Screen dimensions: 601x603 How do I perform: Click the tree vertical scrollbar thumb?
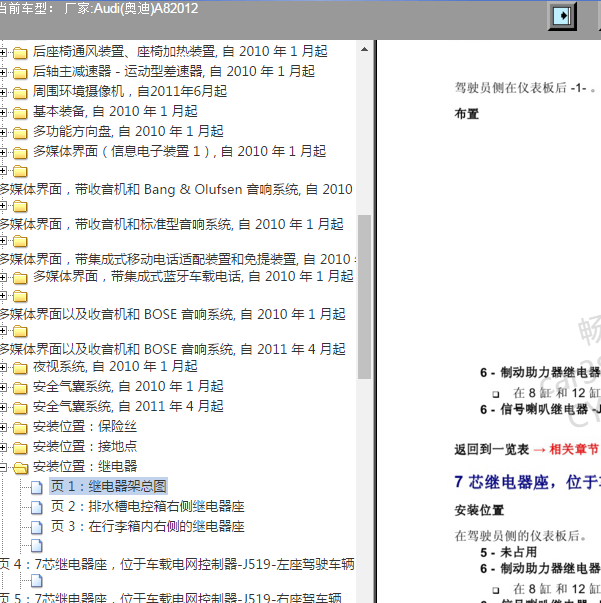pyautogui.click(x=364, y=297)
